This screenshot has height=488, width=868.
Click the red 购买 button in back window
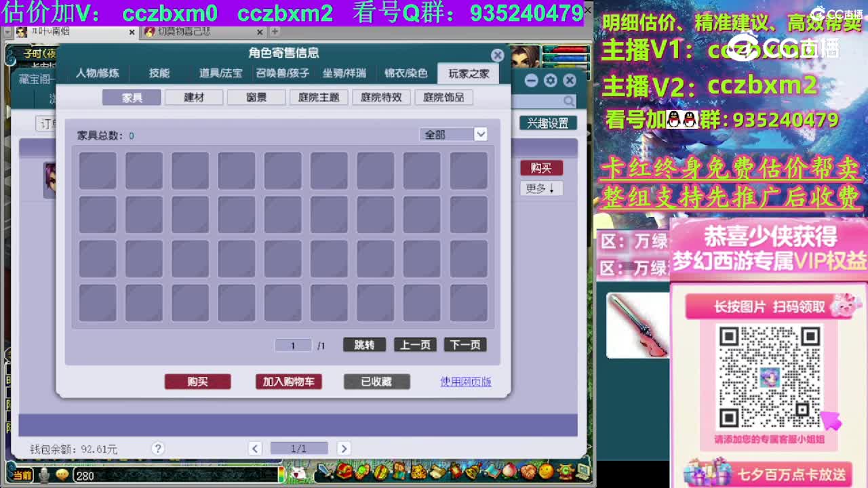click(541, 168)
